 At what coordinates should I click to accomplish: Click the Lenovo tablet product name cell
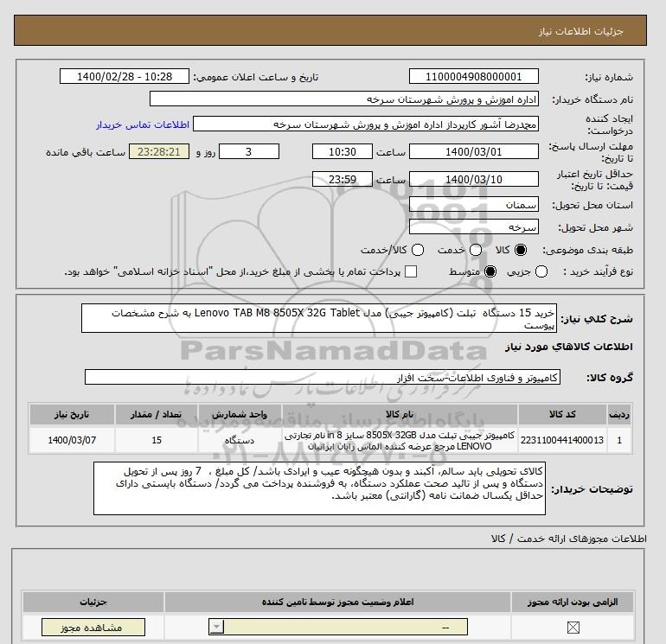point(400,440)
